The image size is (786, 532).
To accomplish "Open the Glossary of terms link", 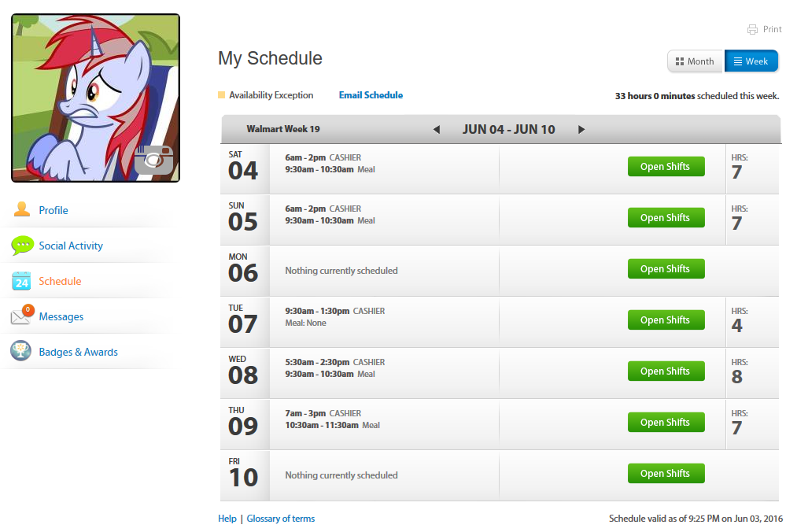I will click(x=281, y=519).
